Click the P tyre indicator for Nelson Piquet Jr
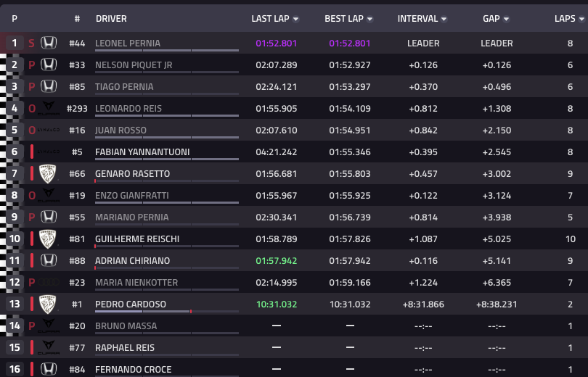 tap(31, 65)
